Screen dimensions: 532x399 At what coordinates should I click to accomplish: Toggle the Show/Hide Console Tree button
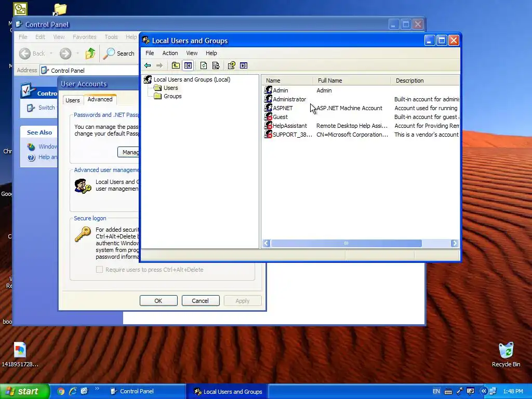tap(188, 65)
